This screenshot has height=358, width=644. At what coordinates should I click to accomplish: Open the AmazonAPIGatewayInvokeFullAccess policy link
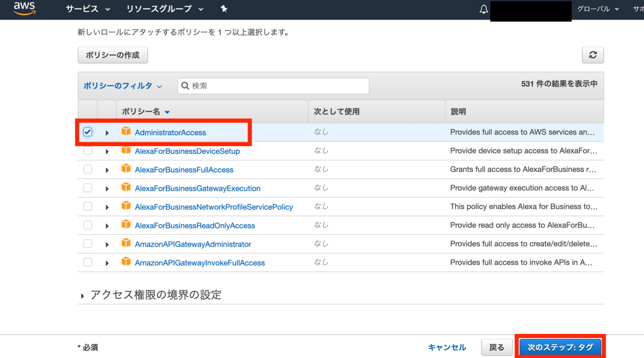tap(200, 263)
